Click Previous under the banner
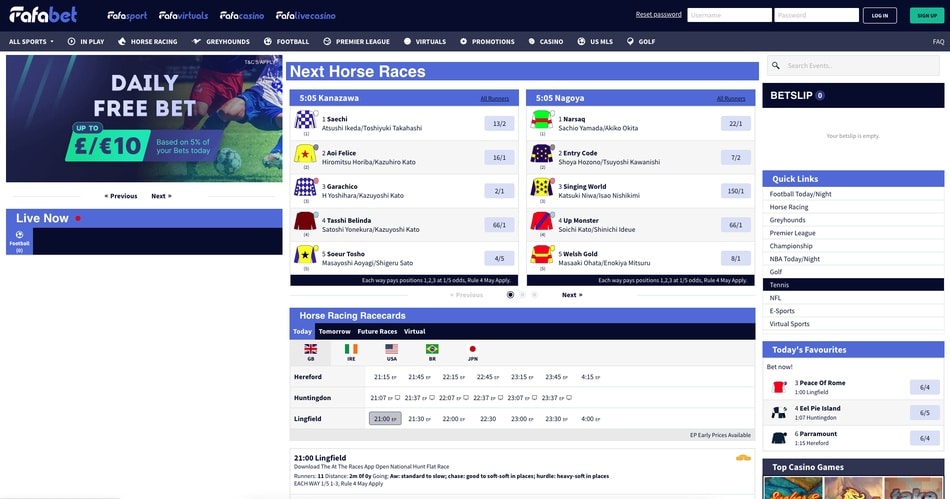The height and width of the screenshot is (499, 950). click(121, 196)
